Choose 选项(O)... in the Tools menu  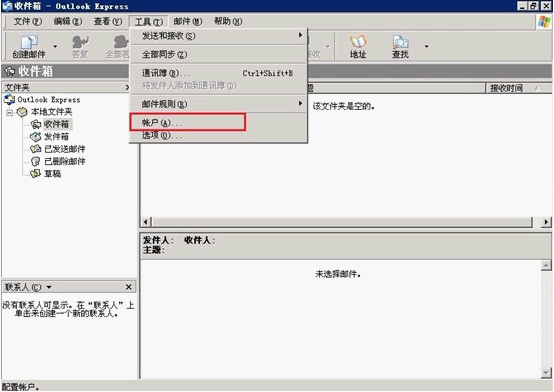pos(218,135)
